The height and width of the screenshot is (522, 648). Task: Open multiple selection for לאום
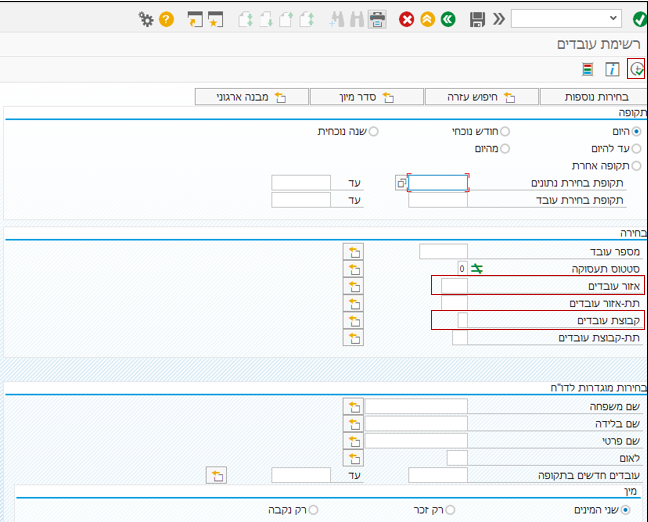coord(353,458)
